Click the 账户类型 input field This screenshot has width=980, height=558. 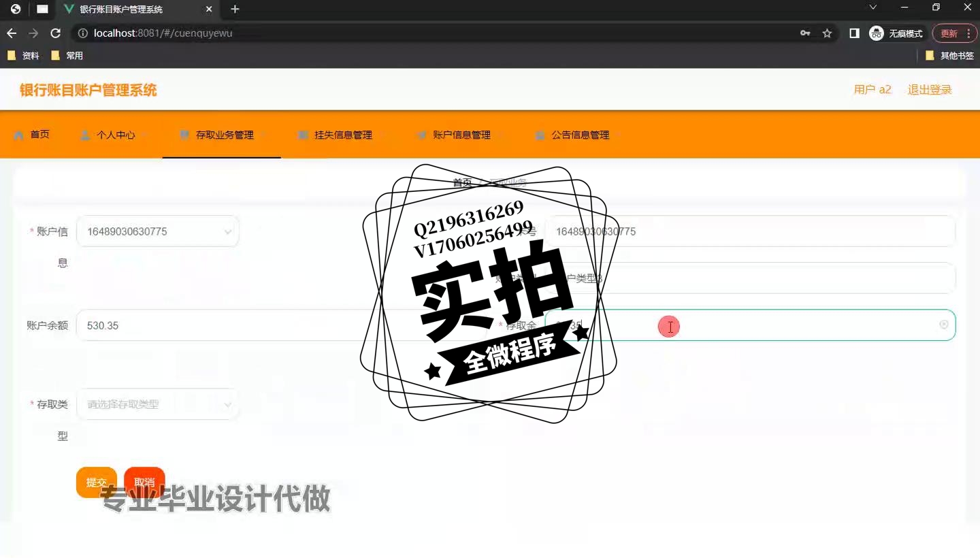pyautogui.click(x=750, y=278)
